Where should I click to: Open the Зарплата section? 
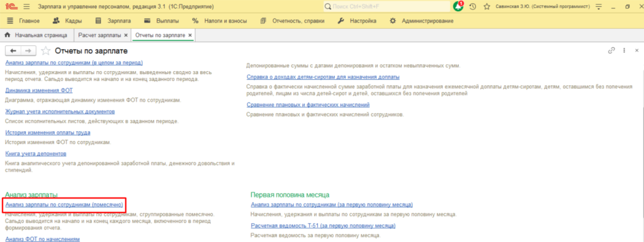point(113,21)
